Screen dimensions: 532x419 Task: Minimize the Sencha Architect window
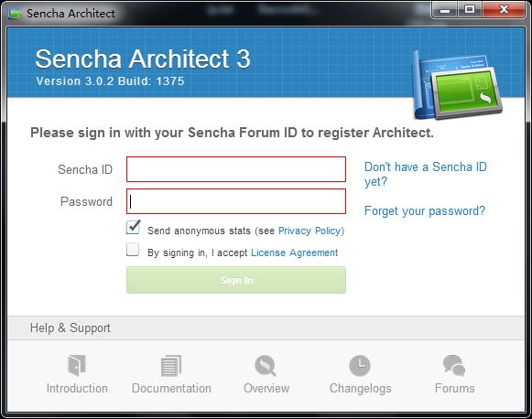coord(445,10)
